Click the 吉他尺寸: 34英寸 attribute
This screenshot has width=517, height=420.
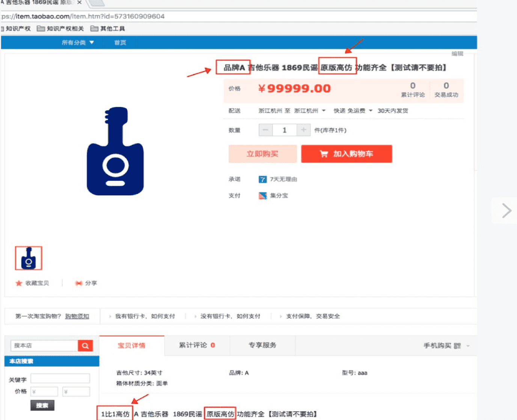tap(139, 373)
